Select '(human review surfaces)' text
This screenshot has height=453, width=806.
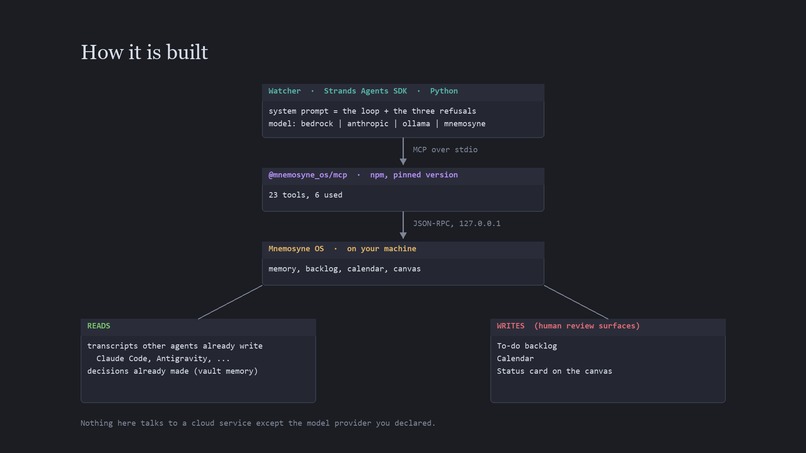tap(587, 326)
